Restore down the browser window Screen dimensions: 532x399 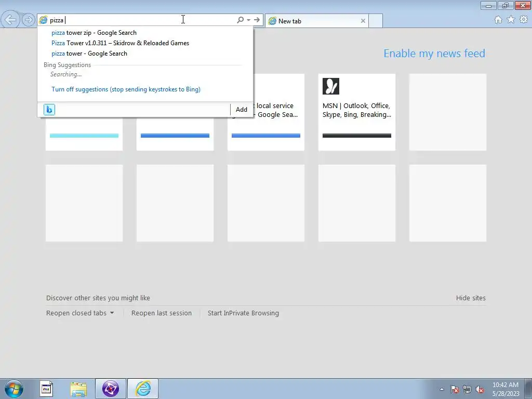506,5
